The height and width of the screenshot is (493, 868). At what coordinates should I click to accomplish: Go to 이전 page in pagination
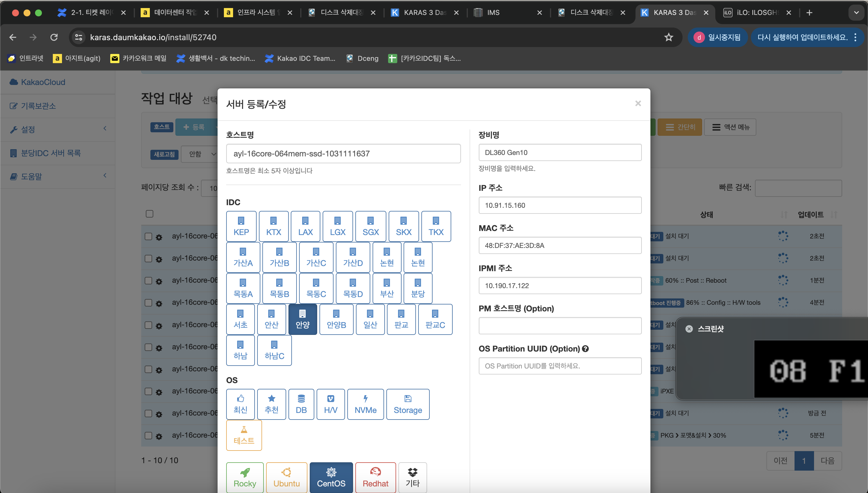pos(781,461)
